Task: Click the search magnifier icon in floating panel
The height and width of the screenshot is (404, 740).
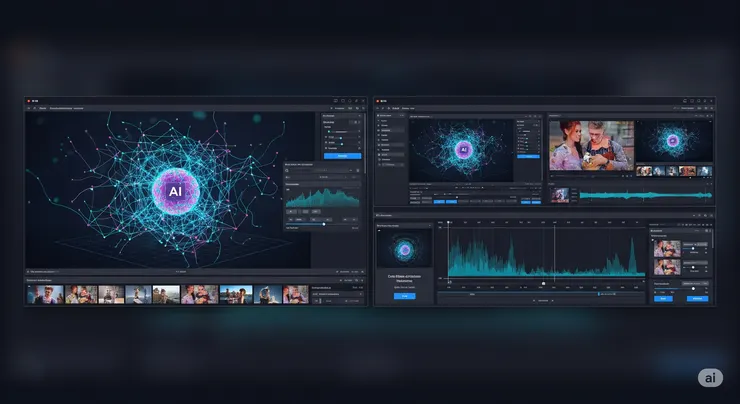Action: 287,170
